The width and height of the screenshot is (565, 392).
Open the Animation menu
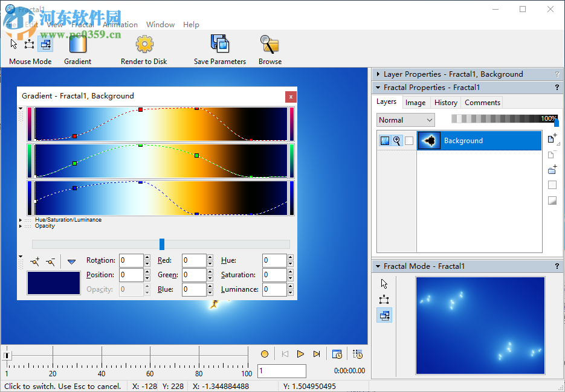(120, 25)
